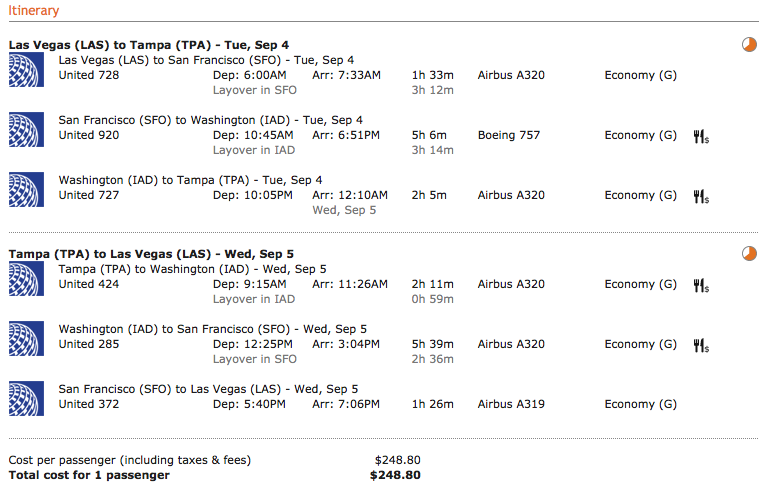Click the bold total cost amount $248.80
Image resolution: width=774 pixels, height=491 pixels.
395,475
